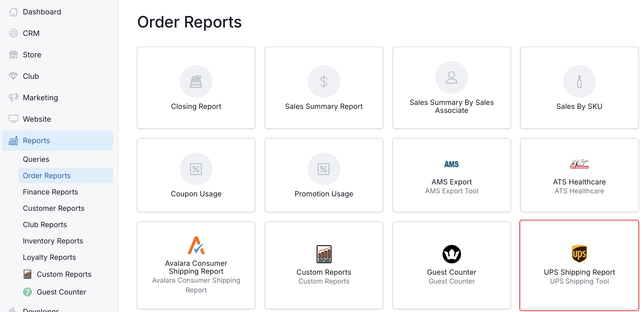Select Queries in the Reports submenu

(x=36, y=159)
